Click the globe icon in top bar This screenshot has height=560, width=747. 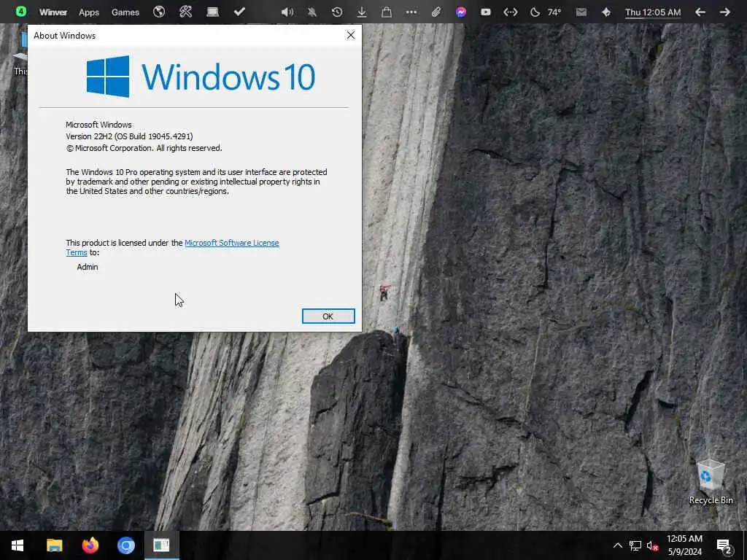pyautogui.click(x=159, y=12)
